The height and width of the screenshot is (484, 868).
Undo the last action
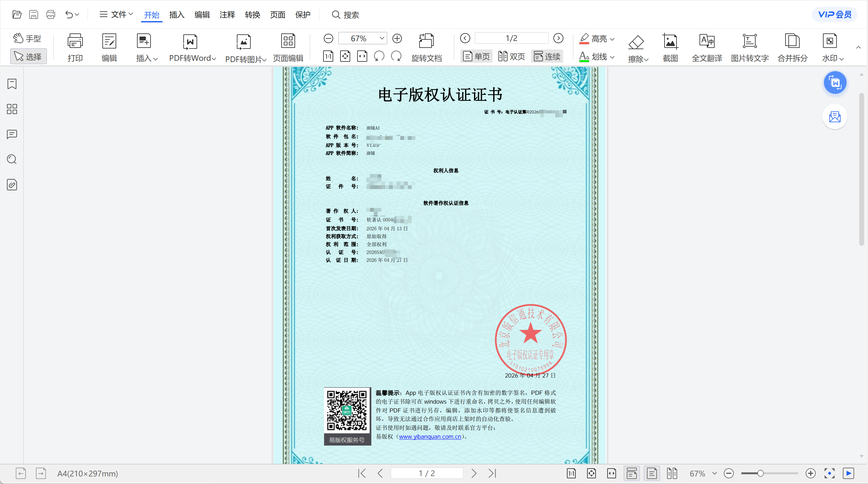[x=69, y=14]
